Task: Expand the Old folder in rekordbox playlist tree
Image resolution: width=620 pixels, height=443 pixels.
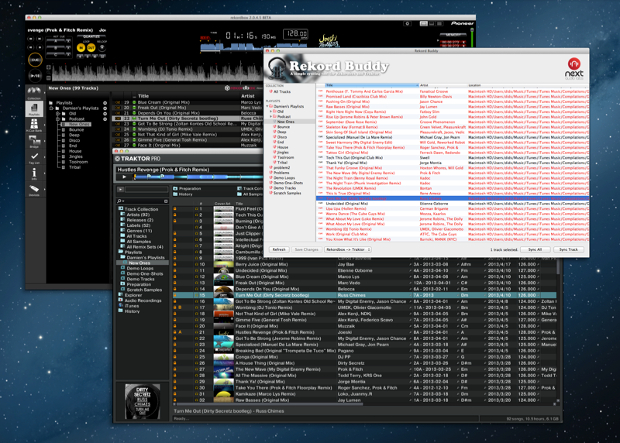Action: tap(58, 114)
